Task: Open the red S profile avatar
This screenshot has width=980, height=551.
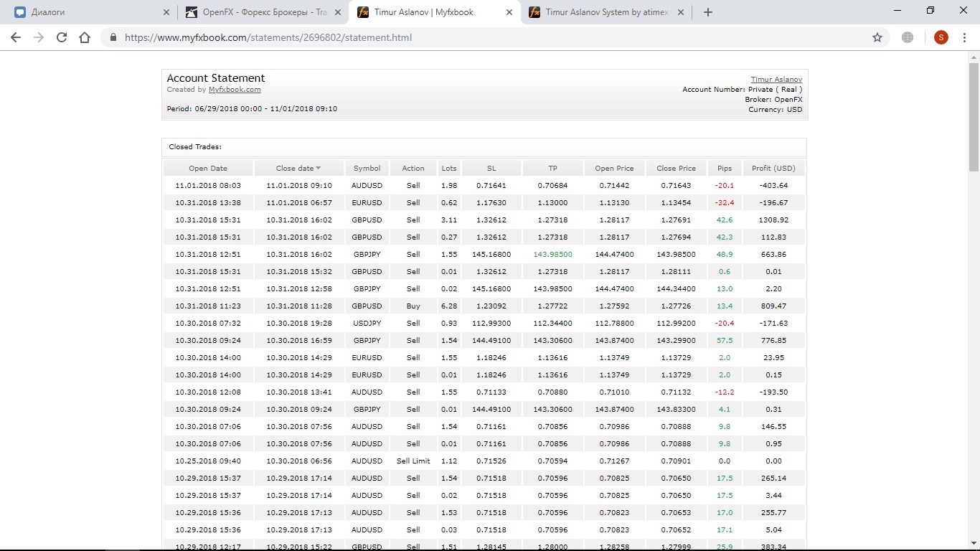Action: coord(941,37)
